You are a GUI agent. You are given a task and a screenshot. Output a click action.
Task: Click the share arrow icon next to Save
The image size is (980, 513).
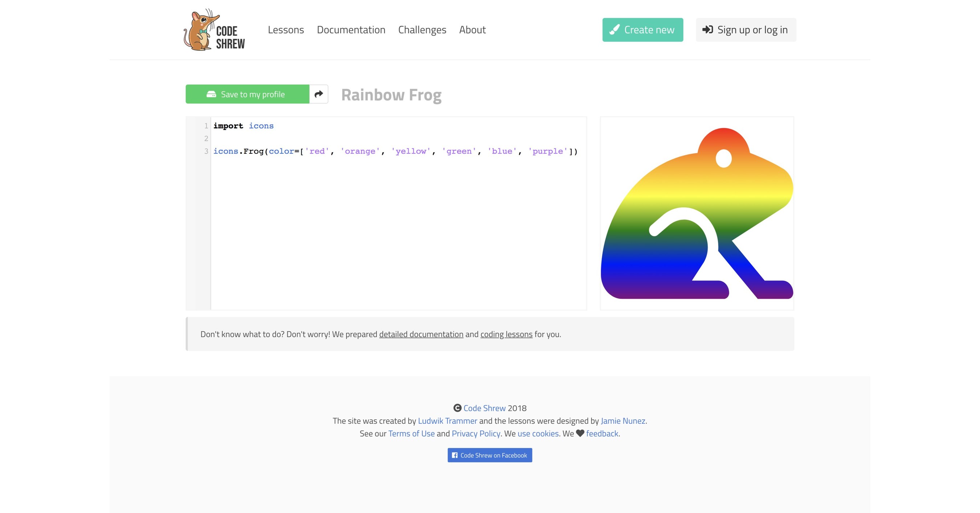[x=318, y=94]
